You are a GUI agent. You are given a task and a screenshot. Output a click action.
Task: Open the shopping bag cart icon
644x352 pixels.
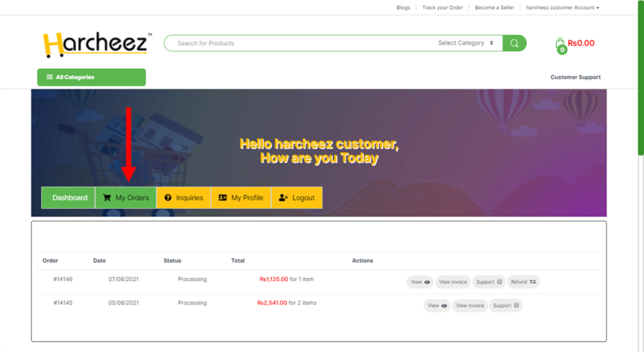pyautogui.click(x=560, y=45)
